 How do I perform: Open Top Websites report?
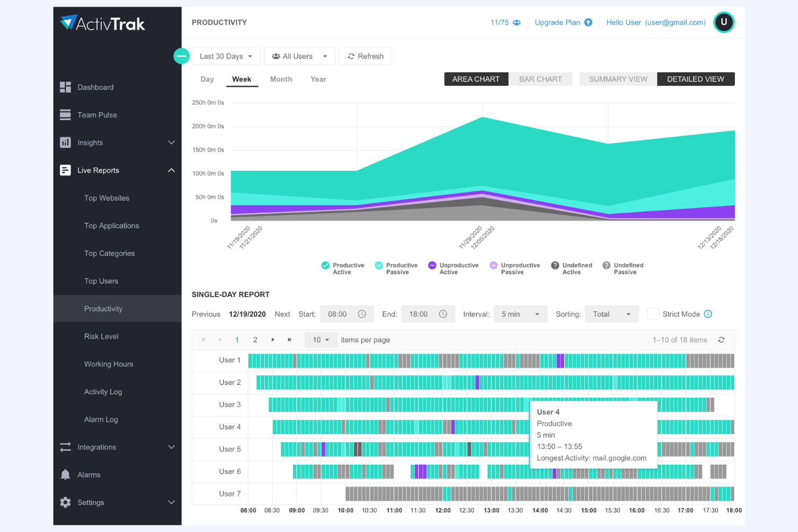[x=107, y=198]
